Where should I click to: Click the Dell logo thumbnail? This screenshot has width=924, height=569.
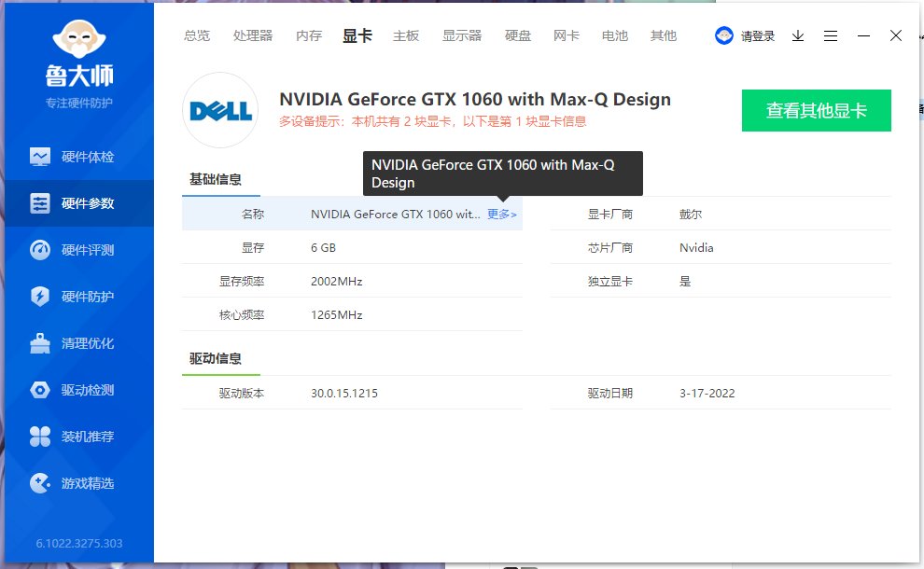220,110
